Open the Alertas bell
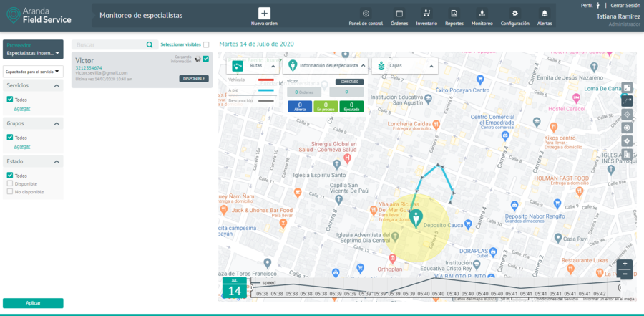 [545, 17]
